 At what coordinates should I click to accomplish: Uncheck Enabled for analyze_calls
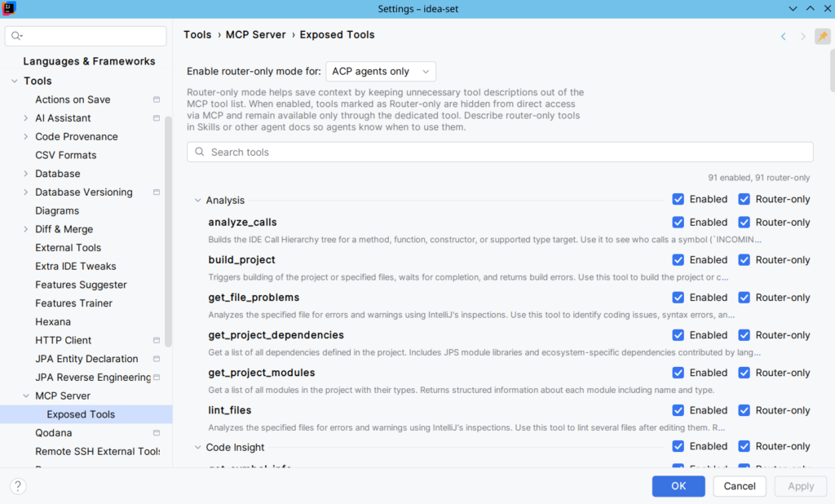tap(678, 222)
